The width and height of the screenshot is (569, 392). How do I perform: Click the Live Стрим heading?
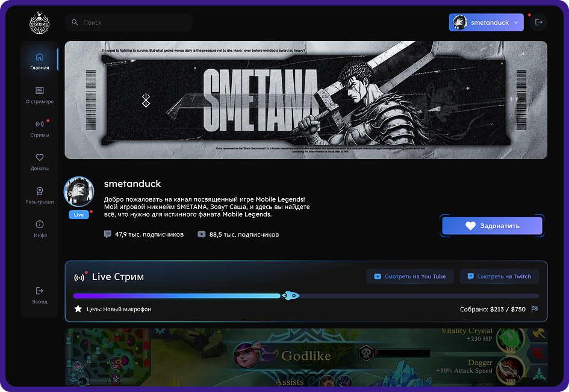pyautogui.click(x=118, y=276)
